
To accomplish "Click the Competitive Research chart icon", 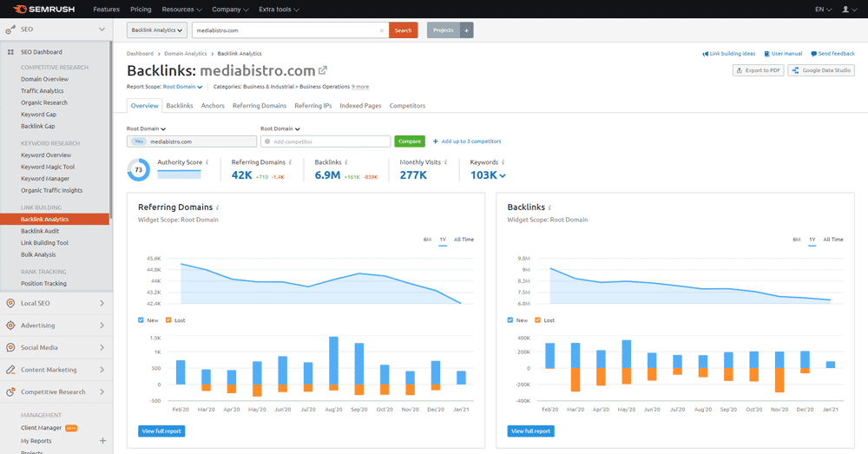I will click(10, 392).
